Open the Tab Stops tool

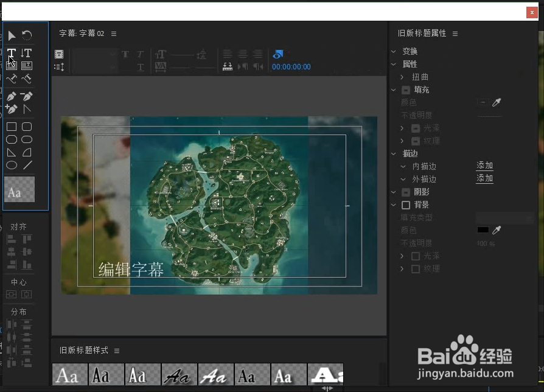click(228, 66)
